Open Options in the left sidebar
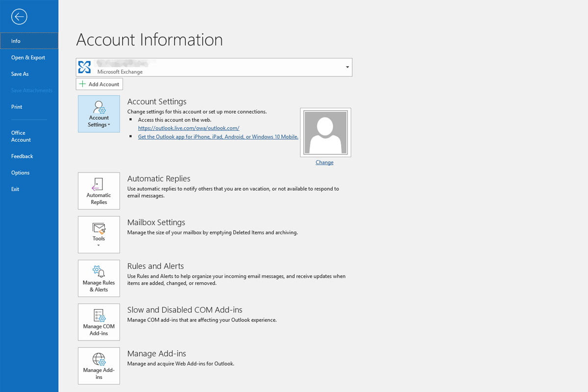 click(x=21, y=172)
